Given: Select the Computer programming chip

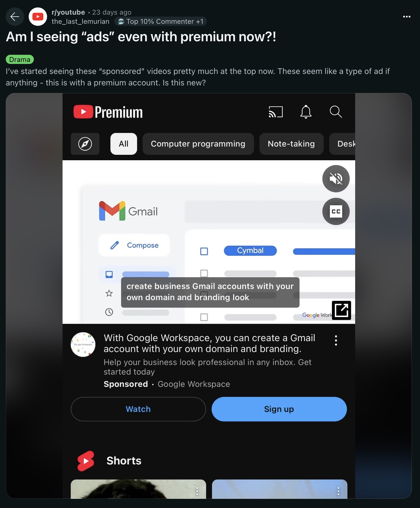Looking at the screenshot, I should point(198,144).
